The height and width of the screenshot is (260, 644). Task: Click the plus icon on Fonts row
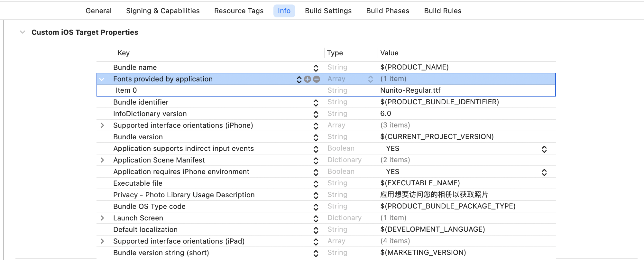308,79
